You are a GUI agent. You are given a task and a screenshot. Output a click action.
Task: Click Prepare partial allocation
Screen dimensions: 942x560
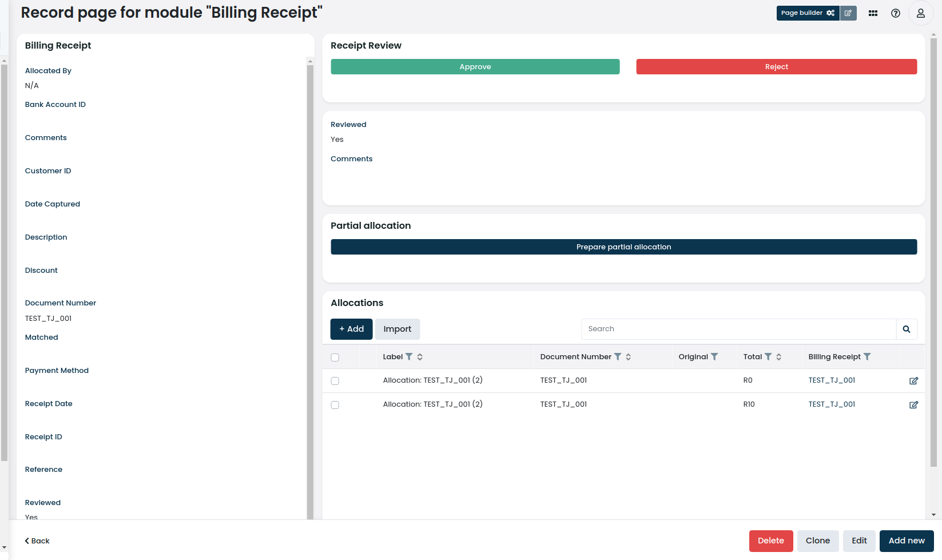pyautogui.click(x=624, y=247)
